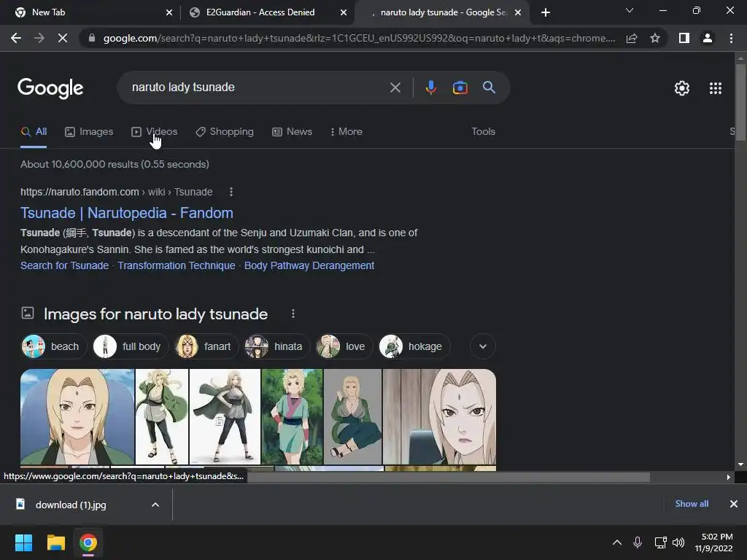Viewport: 747px width, 560px height.
Task: Switch to the Images tab
Action: click(x=89, y=132)
